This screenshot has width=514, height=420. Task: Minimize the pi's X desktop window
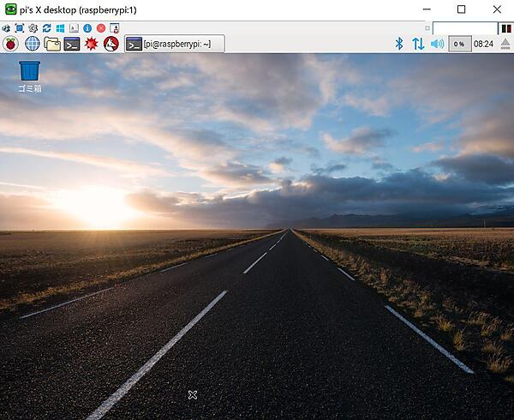tap(427, 9)
